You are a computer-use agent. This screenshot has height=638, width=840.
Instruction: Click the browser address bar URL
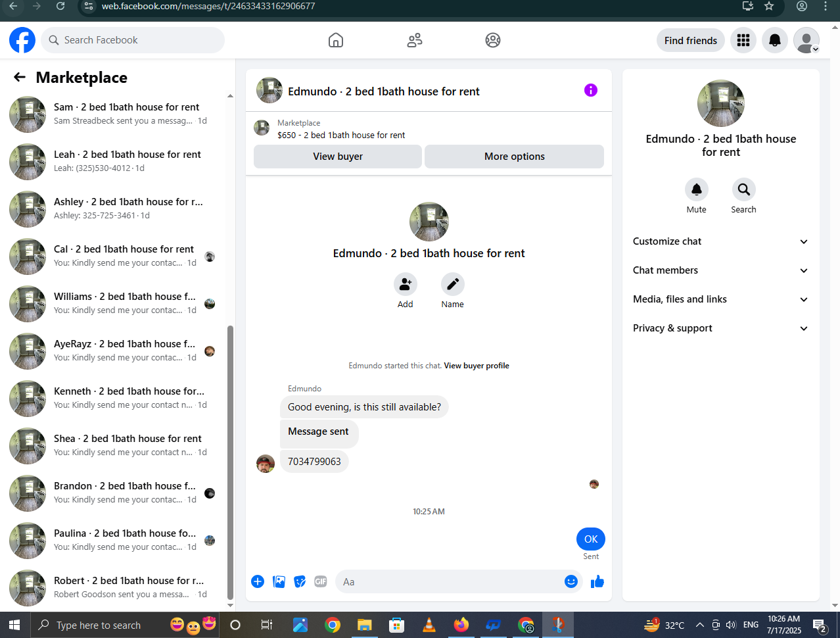pos(208,6)
